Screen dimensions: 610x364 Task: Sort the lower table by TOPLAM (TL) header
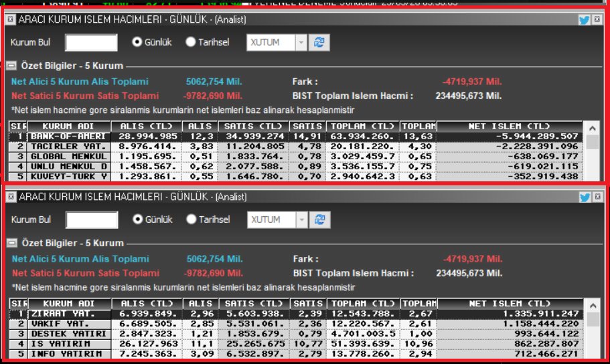click(363, 304)
